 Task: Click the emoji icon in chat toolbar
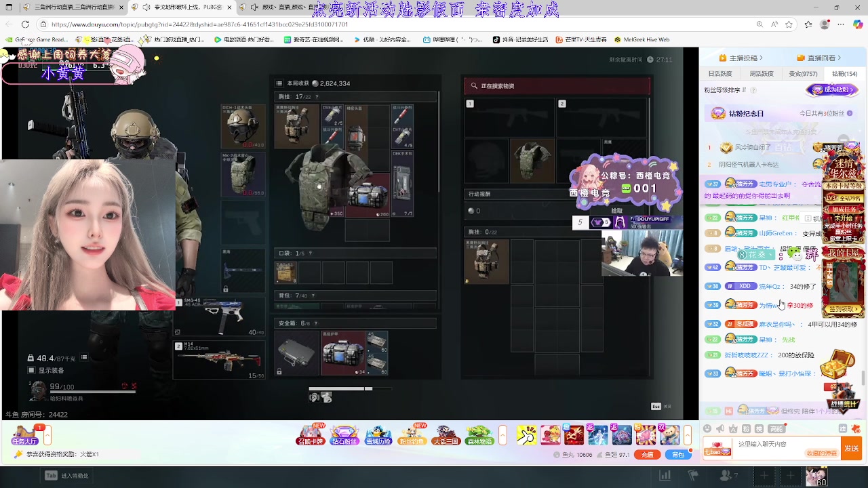(707, 428)
